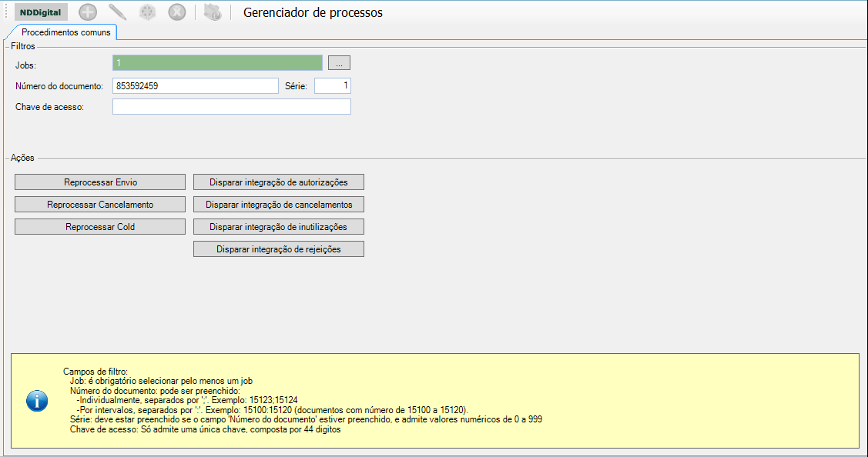Click the line 'Job: é obrigatório selecionar'
This screenshot has height=457, width=868.
(161, 381)
